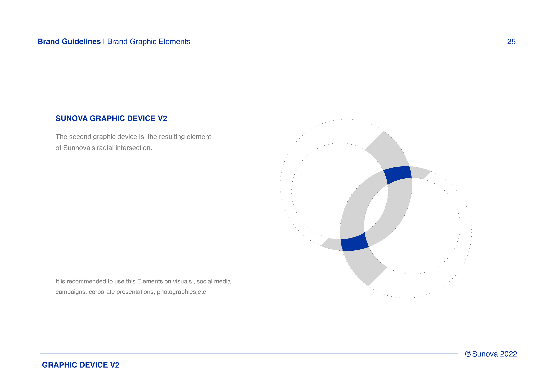Click page number 25

coord(511,41)
